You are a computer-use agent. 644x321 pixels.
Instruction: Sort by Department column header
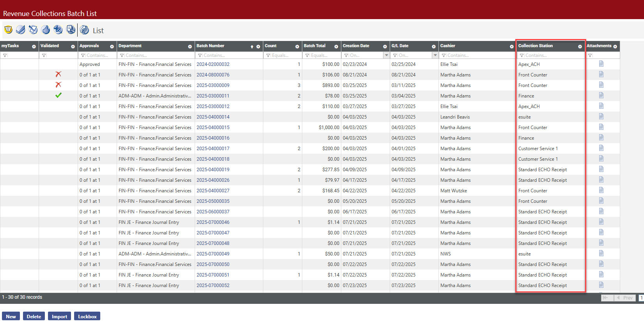[x=130, y=46]
